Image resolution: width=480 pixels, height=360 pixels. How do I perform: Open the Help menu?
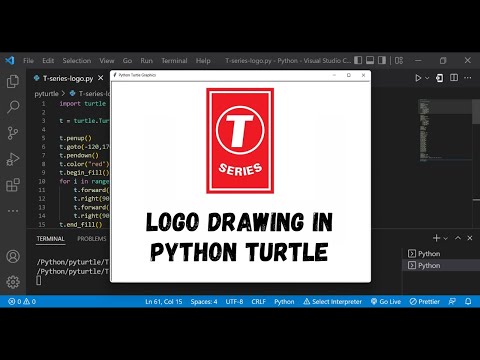pos(203,61)
